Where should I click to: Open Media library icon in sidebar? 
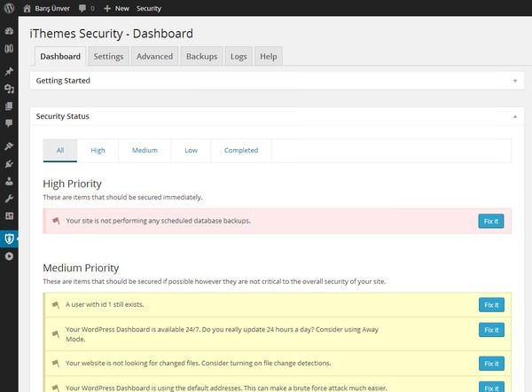coord(9,89)
